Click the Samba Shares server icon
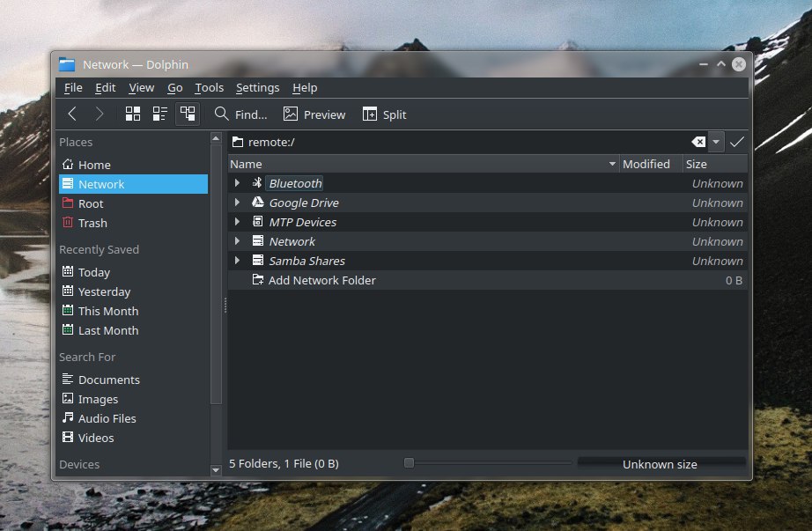This screenshot has width=812, height=531. [257, 260]
